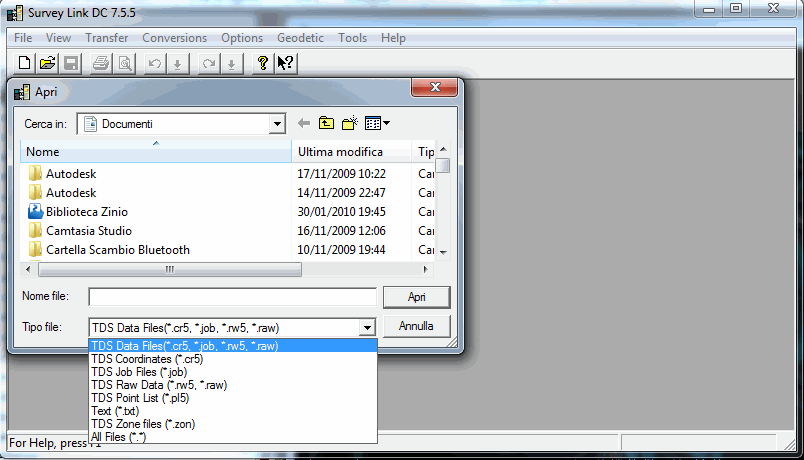This screenshot has width=804, height=460.
Task: Collapse the Tipo file dropdown arrow
Action: 367,328
